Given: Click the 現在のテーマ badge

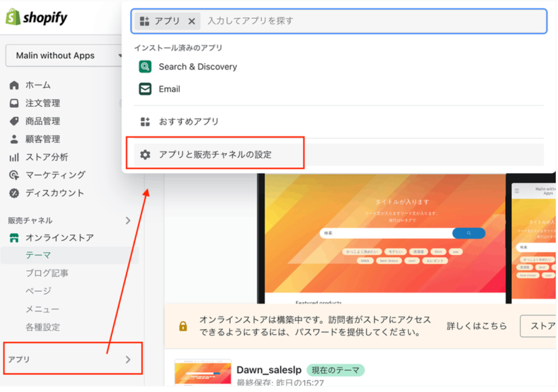Looking at the screenshot, I should [x=336, y=370].
